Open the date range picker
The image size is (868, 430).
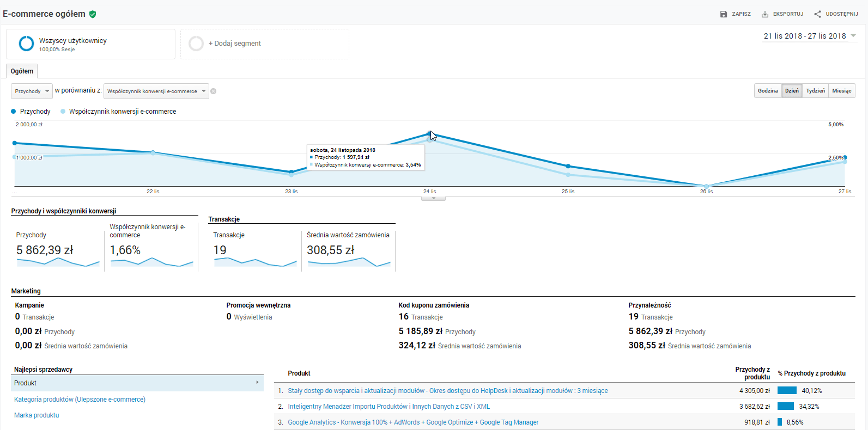click(809, 36)
